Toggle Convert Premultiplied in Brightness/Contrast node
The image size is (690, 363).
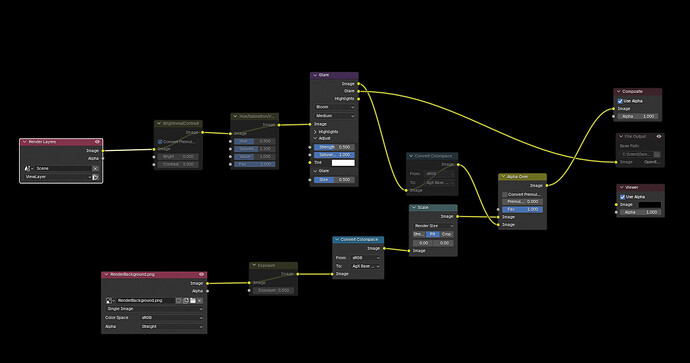click(160, 142)
